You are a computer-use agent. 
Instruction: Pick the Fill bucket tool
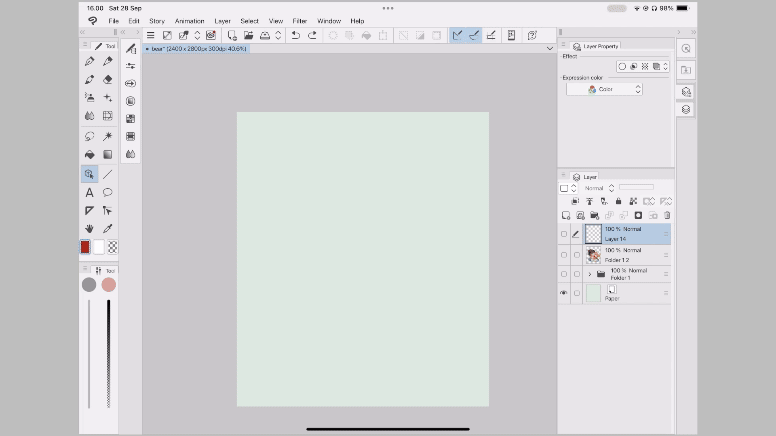[x=89, y=154]
